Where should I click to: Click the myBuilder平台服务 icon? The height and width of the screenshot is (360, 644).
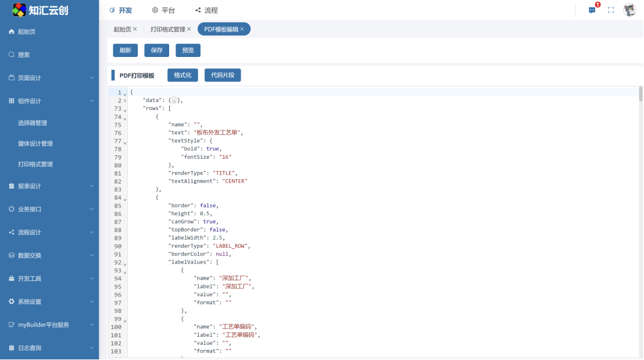pos(12,325)
